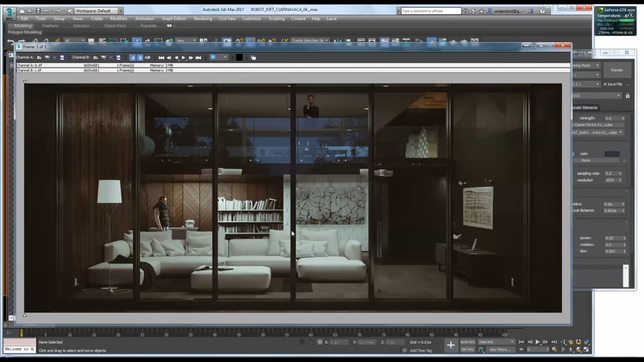Image resolution: width=644 pixels, height=362 pixels.
Task: Click the black color swatch in RAM player
Action: point(239,58)
